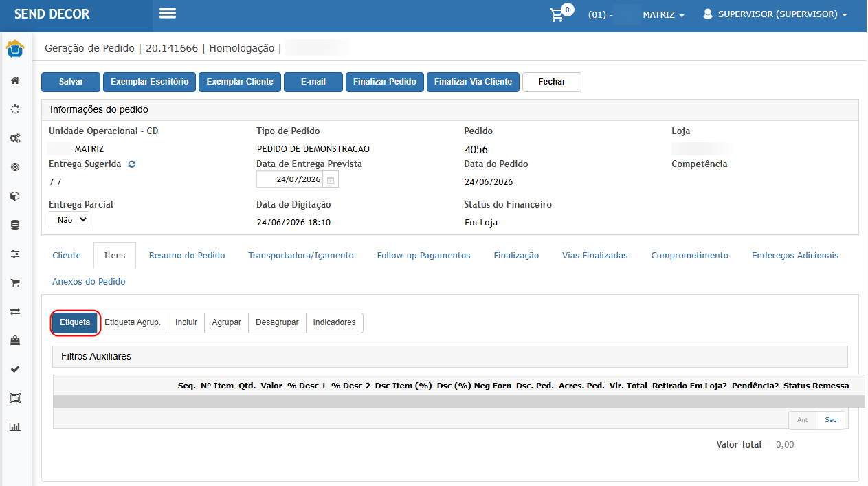Click the cart sidebar icon
The width and height of the screenshot is (868, 486).
(15, 283)
